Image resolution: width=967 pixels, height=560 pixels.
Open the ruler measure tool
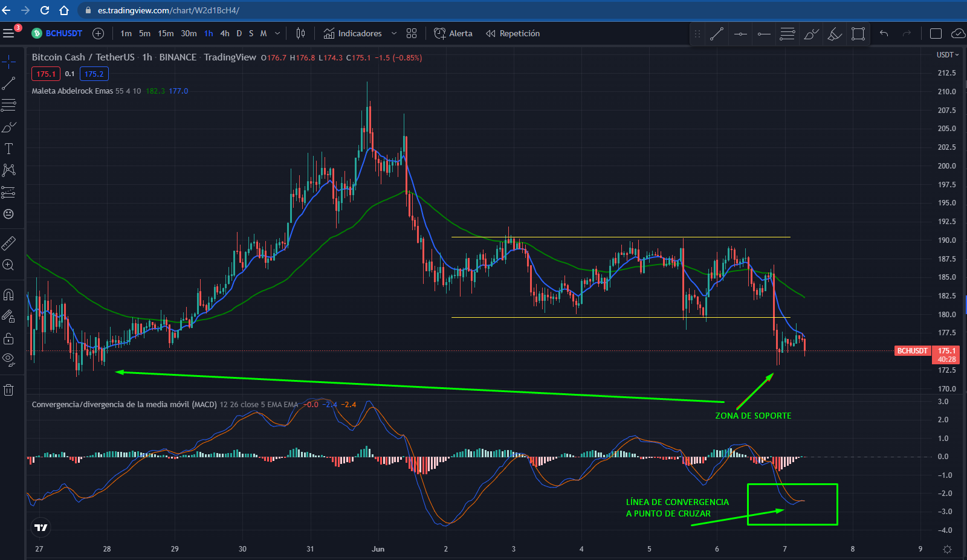8,243
